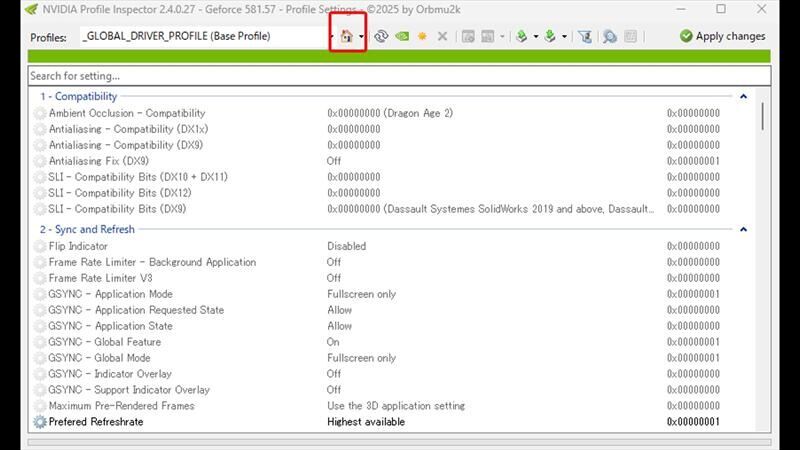Image resolution: width=800 pixels, height=450 pixels.
Task: Open the dropdown arrow beside the home icon
Action: pyautogui.click(x=361, y=36)
